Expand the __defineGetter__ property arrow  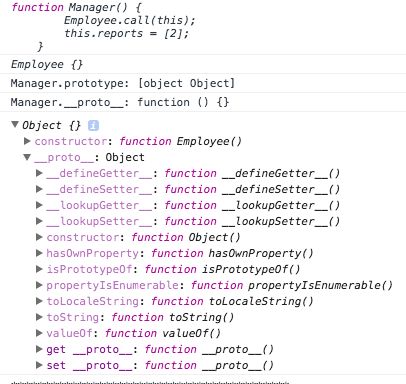click(39, 173)
